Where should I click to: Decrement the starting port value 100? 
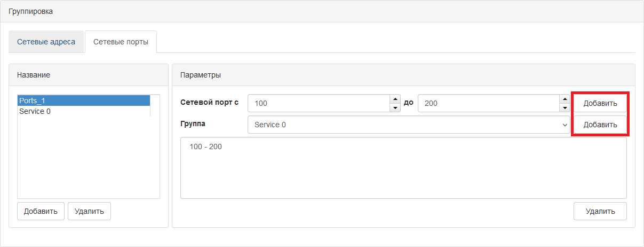click(x=395, y=108)
